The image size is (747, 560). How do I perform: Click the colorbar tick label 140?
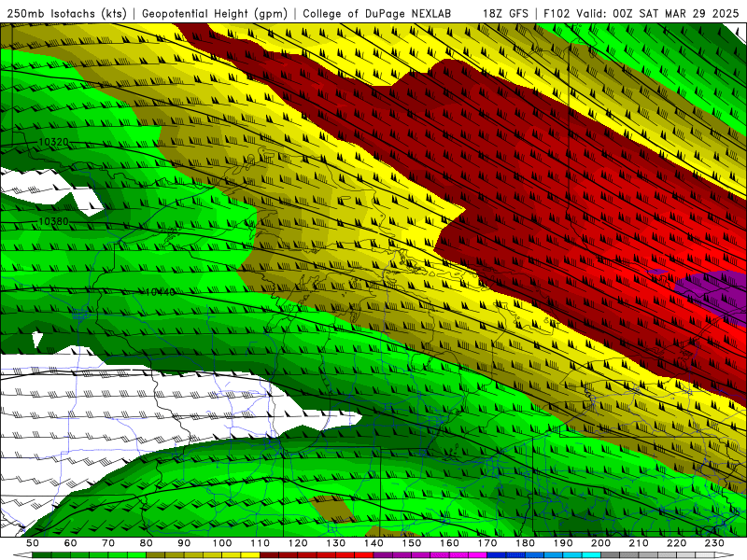(x=373, y=543)
